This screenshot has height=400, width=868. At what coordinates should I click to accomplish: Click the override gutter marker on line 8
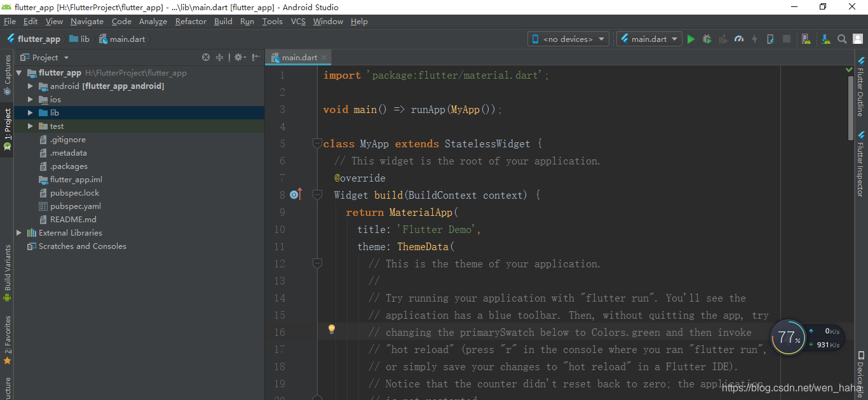pyautogui.click(x=295, y=194)
